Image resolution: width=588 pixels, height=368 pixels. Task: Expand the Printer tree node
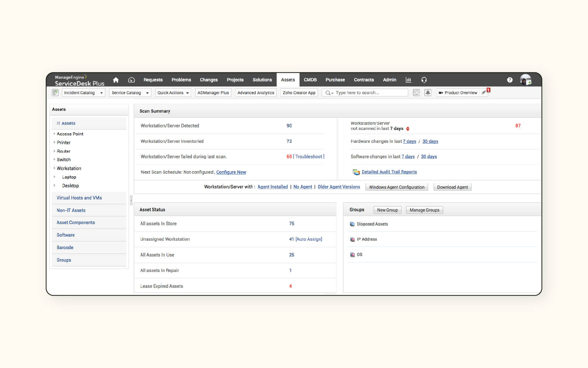(x=54, y=142)
